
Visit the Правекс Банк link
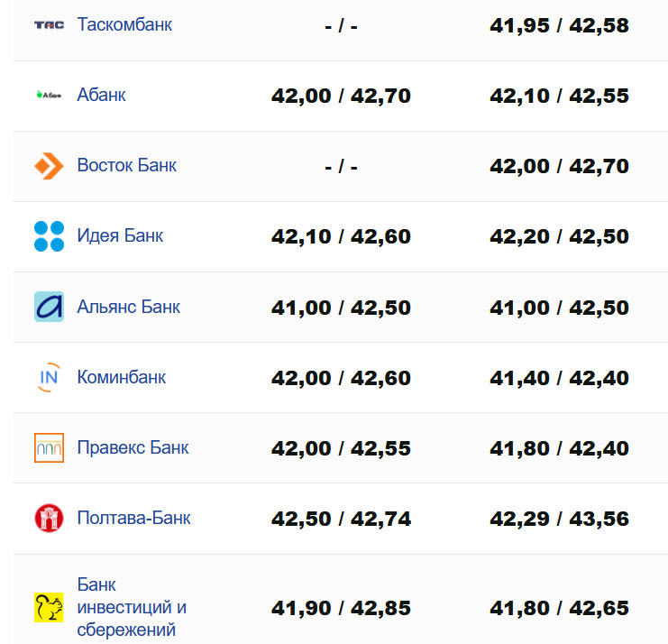[x=133, y=447]
